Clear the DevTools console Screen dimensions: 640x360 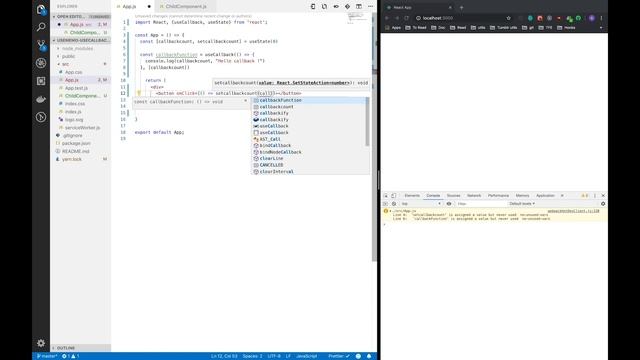394,204
